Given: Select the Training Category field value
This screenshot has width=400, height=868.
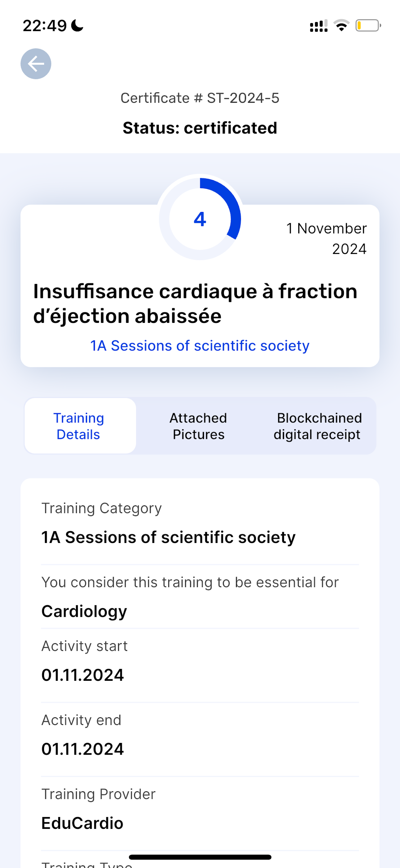Looking at the screenshot, I should click(168, 537).
